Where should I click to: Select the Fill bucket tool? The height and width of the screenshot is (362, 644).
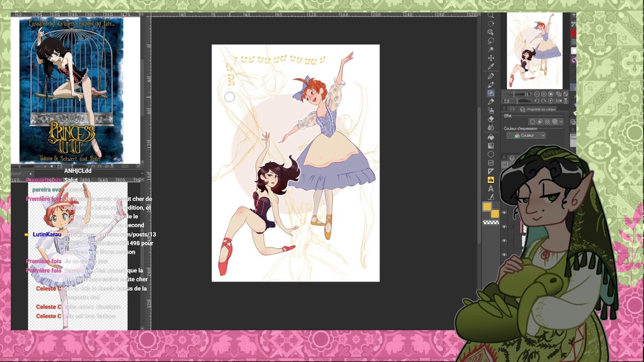pyautogui.click(x=491, y=137)
